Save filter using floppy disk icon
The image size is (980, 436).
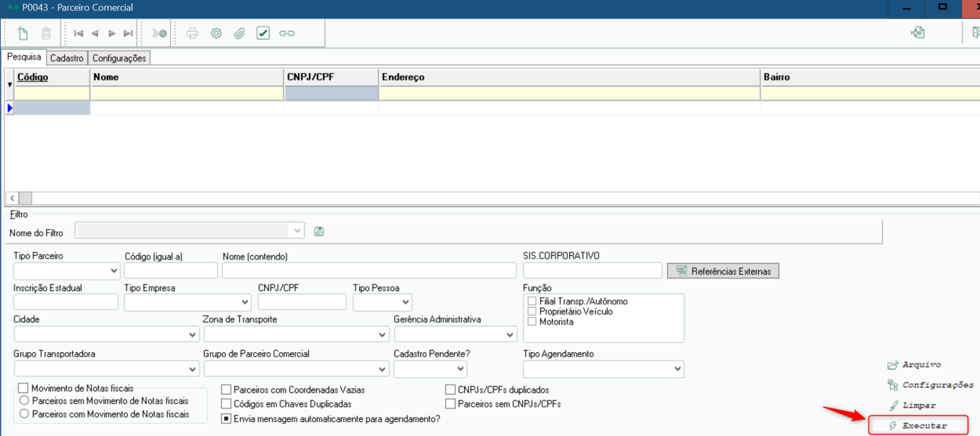click(x=319, y=231)
